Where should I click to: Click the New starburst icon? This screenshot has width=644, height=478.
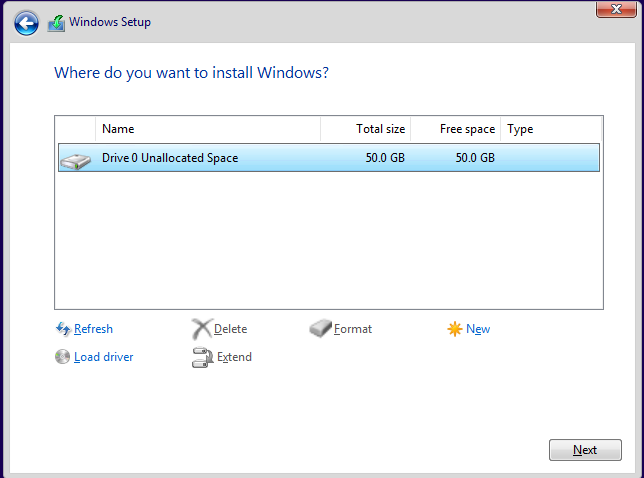point(455,329)
